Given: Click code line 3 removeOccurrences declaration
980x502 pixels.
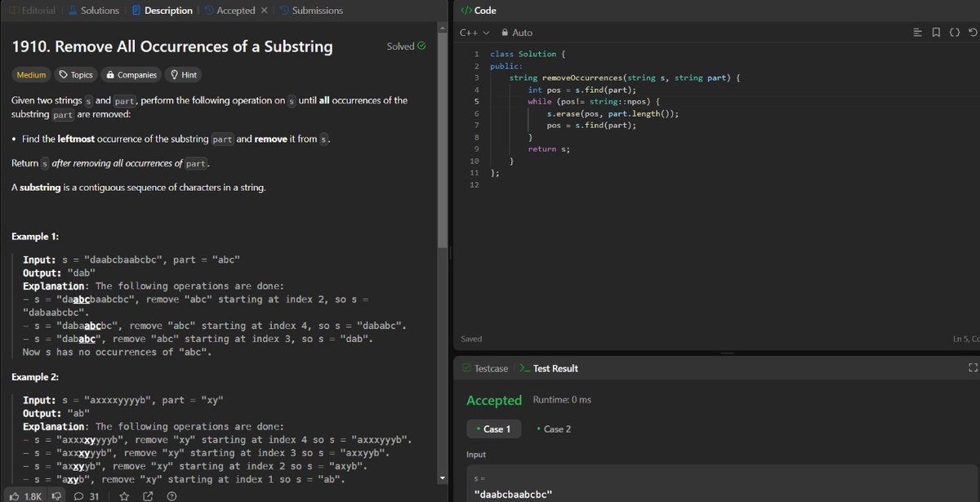Looking at the screenshot, I should (625, 78).
